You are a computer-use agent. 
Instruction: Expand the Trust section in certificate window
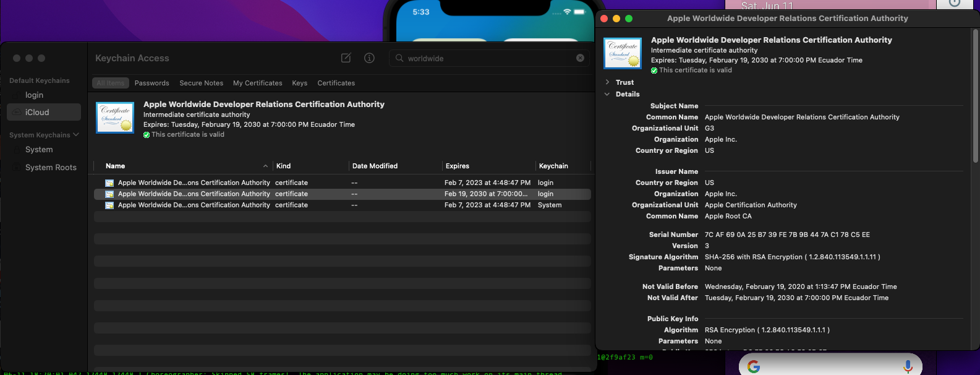pos(607,82)
